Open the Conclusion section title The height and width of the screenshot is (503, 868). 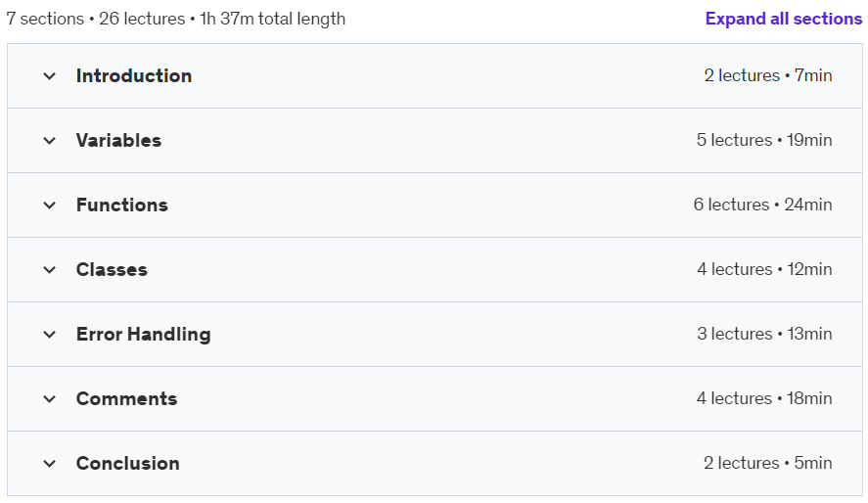pos(128,464)
